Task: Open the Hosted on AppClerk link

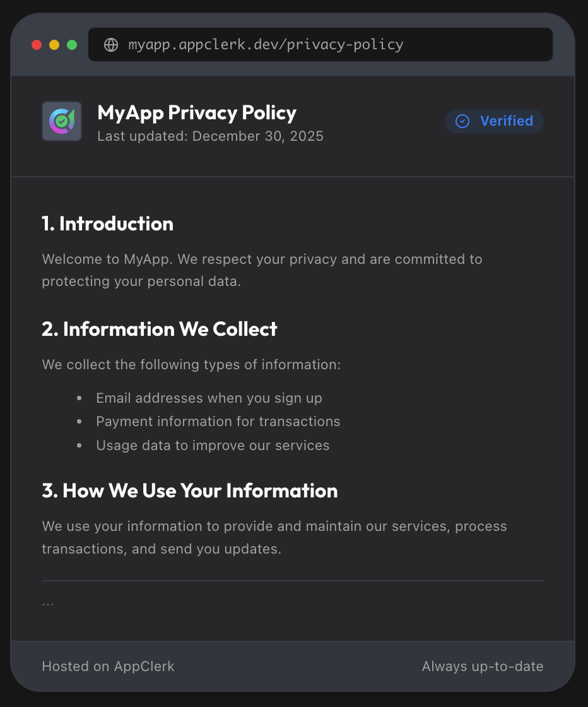Action: tap(108, 666)
